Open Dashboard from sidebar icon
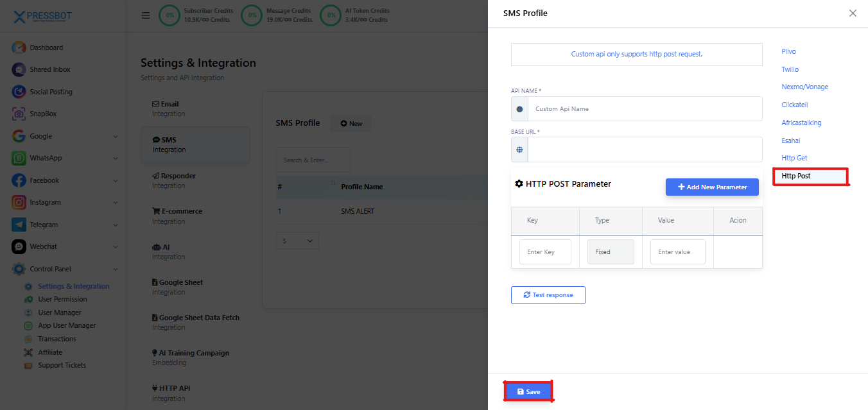The width and height of the screenshot is (868, 410). coord(19,47)
